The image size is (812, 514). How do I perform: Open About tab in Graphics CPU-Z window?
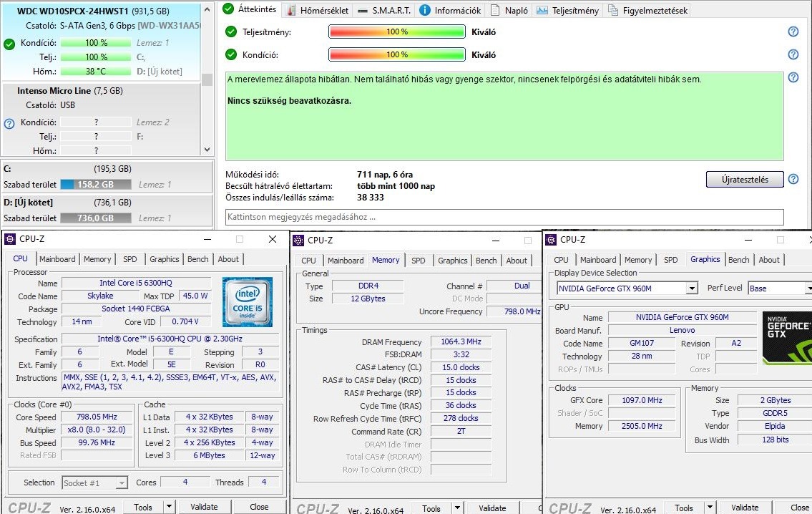[769, 260]
